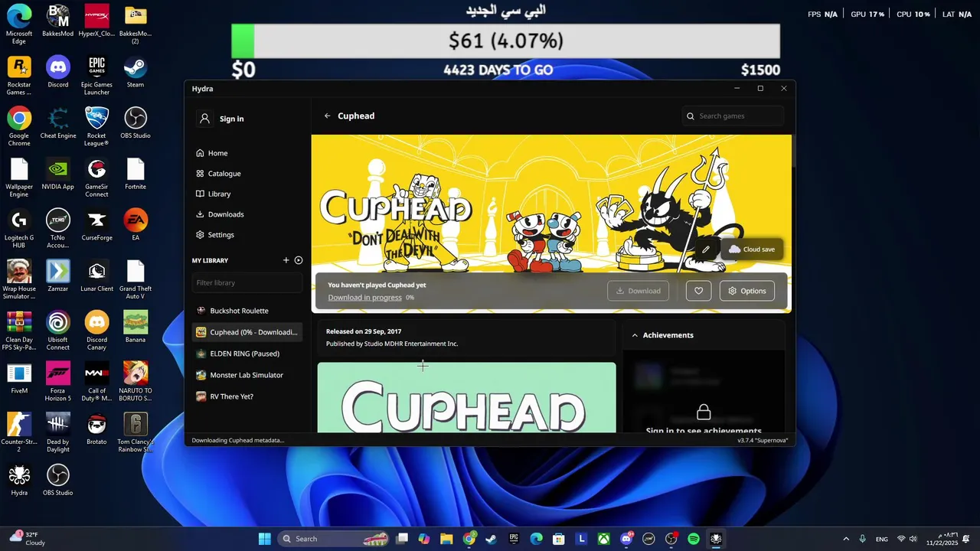Image resolution: width=980 pixels, height=551 pixels.
Task: Select Cuphead (0% - Downloading) library entry
Action: pos(247,332)
